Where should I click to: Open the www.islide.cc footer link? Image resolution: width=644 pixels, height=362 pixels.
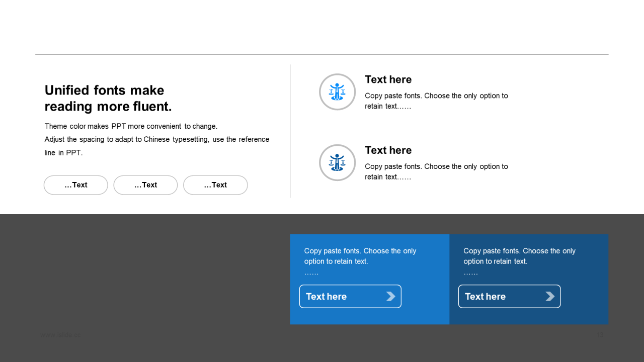click(x=60, y=335)
